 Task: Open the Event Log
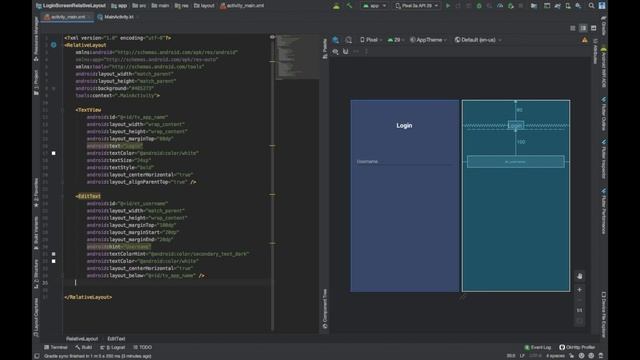(538, 347)
